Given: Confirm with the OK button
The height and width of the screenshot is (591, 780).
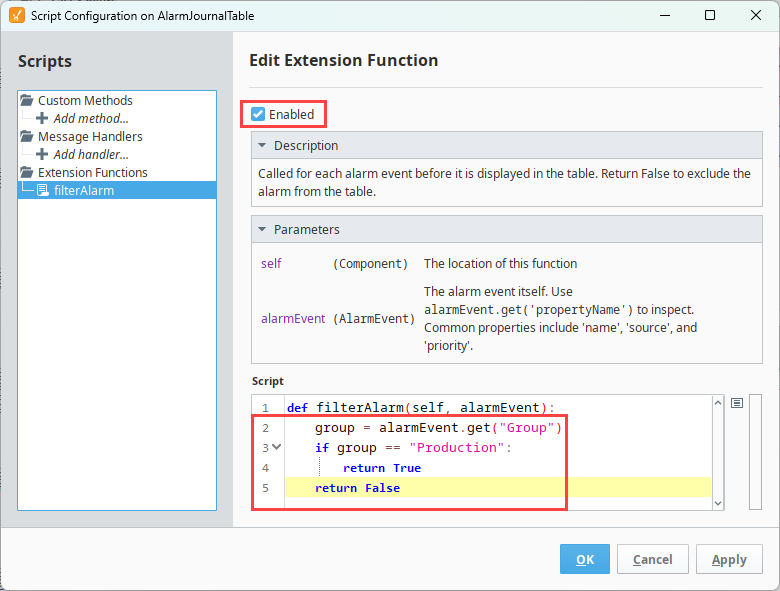Looking at the screenshot, I should click(585, 559).
